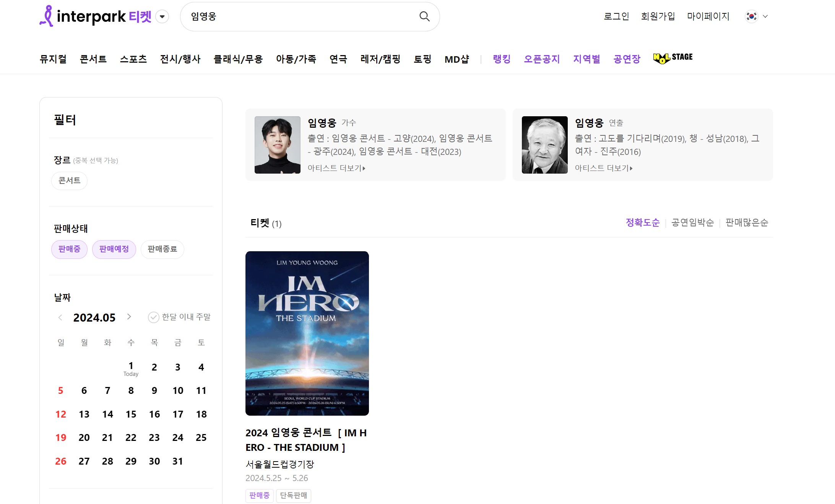Expand 아티스트 더보기 for the singer
The width and height of the screenshot is (835, 504).
(x=336, y=168)
